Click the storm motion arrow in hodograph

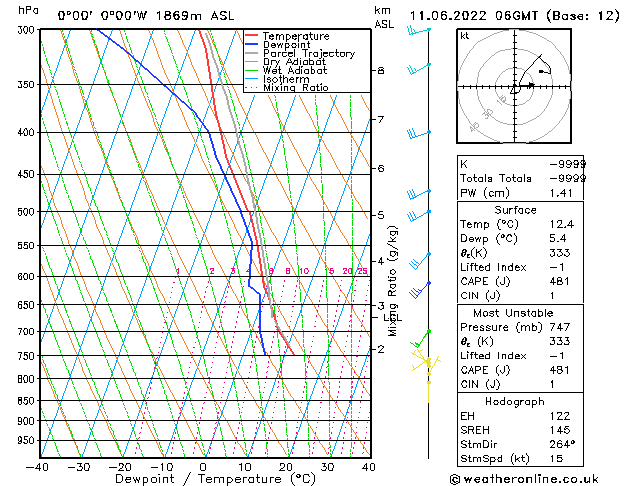coord(526,84)
